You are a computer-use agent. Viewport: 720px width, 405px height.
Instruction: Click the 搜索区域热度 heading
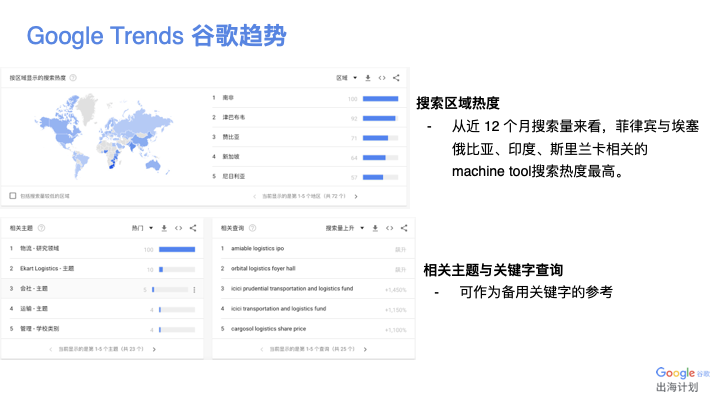click(458, 103)
